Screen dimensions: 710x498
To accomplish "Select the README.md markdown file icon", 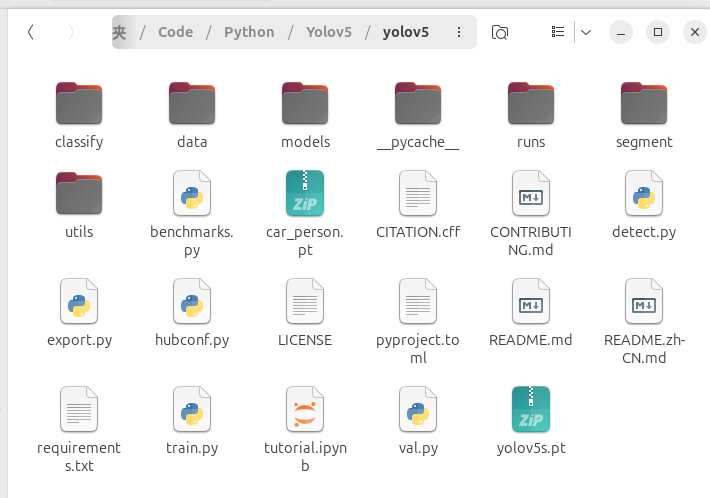I will pyautogui.click(x=531, y=301).
